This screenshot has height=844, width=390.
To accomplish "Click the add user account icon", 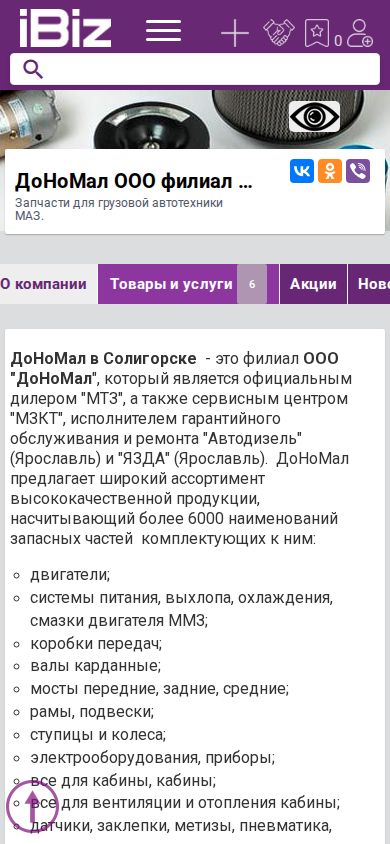I will coord(359,33).
